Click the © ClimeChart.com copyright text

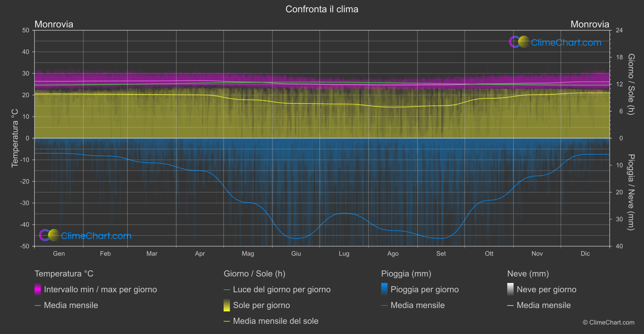pyautogui.click(x=608, y=322)
